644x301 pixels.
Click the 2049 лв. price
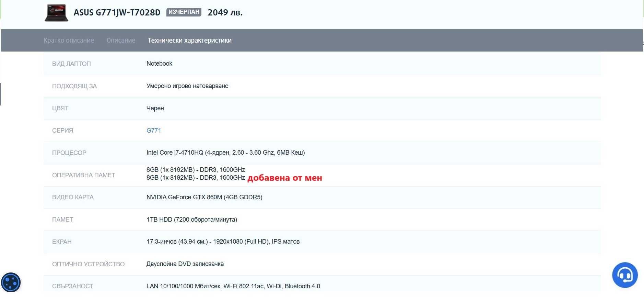click(225, 12)
